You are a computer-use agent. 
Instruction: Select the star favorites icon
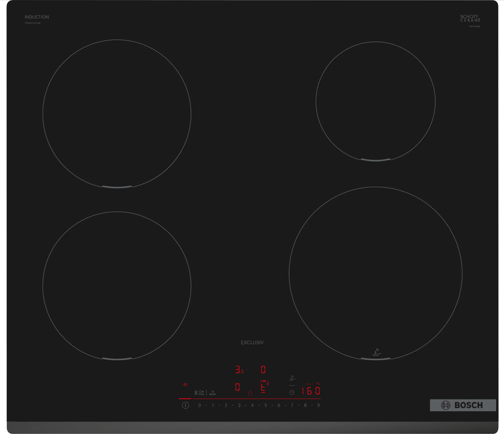click(250, 394)
